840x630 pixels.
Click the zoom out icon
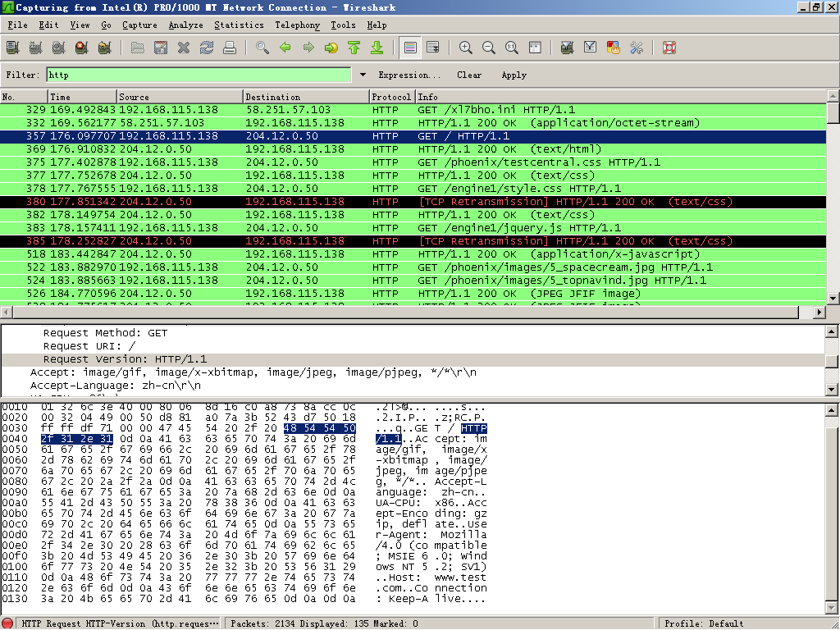pos(489,48)
